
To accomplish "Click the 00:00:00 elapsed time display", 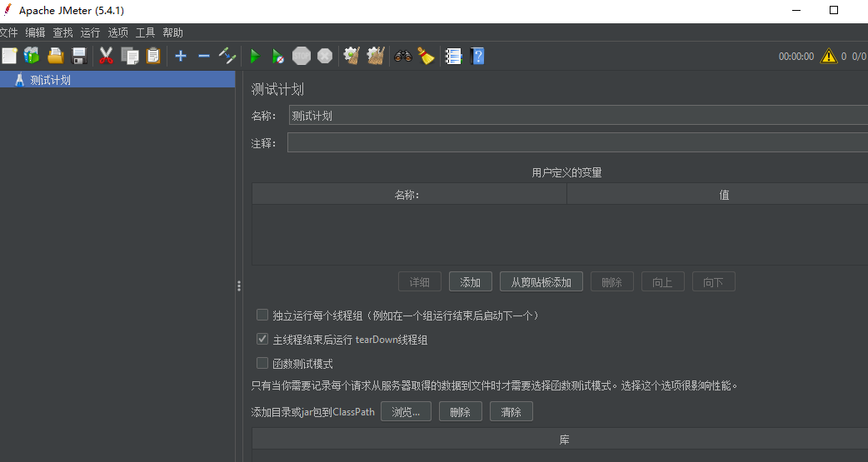I will [x=796, y=57].
